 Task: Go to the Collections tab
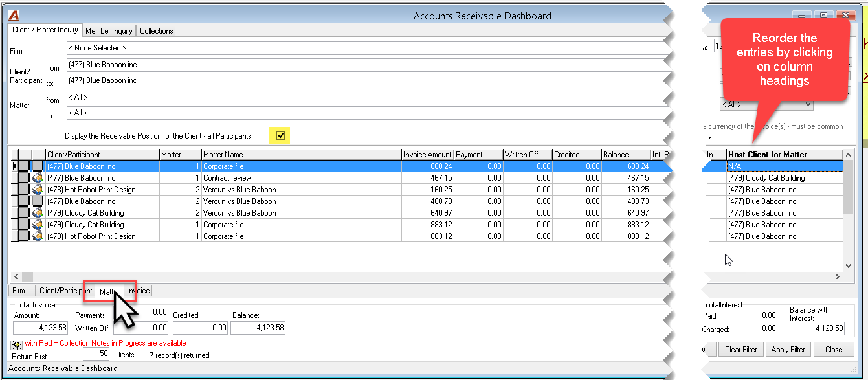pos(157,31)
